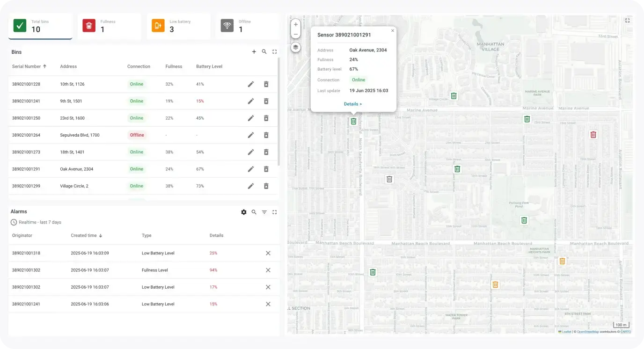Toggle map fullscreen mode
The width and height of the screenshot is (644, 349).
pyautogui.click(x=628, y=21)
